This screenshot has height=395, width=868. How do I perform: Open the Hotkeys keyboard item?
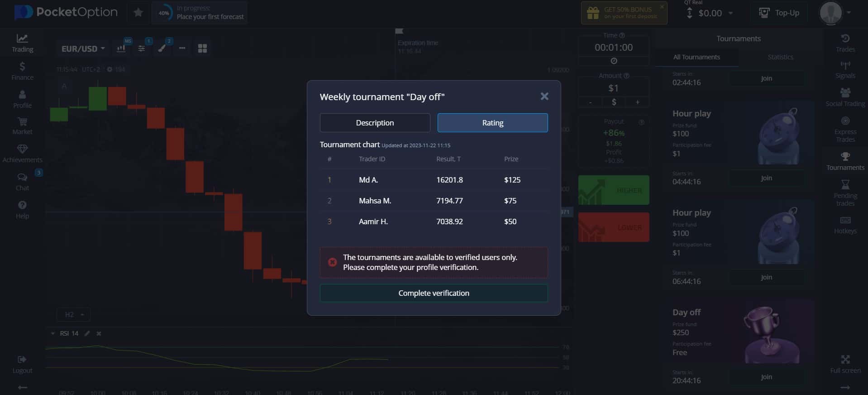point(845,225)
